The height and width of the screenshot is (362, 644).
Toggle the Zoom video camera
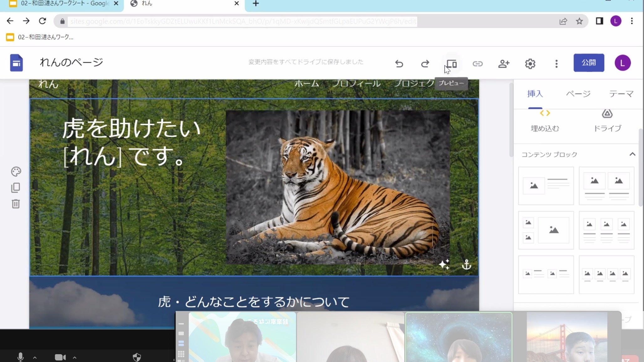click(x=60, y=357)
